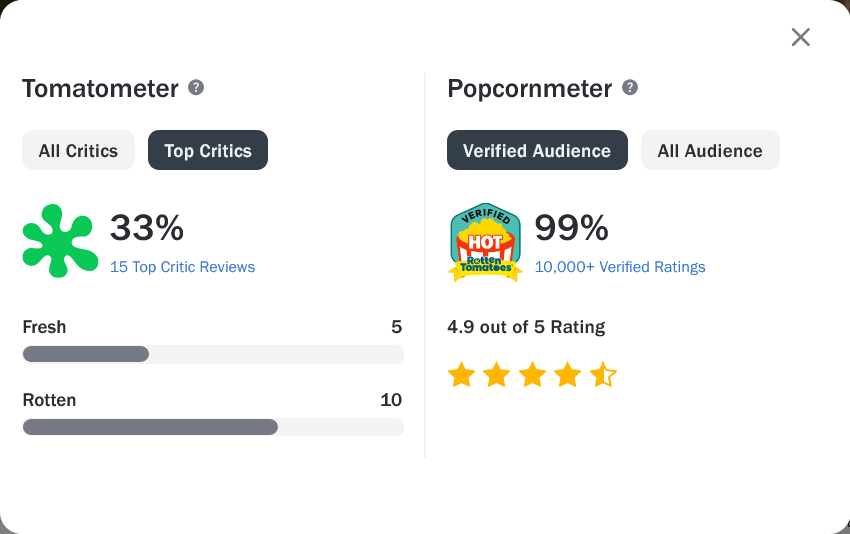Viewport: 850px width, 534px height.
Task: Click the Popcornmeter help question mark icon
Action: click(x=630, y=87)
